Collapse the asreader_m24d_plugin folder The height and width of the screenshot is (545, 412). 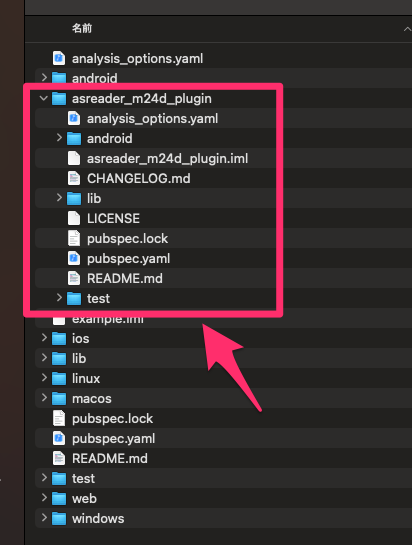pyautogui.click(x=43, y=98)
